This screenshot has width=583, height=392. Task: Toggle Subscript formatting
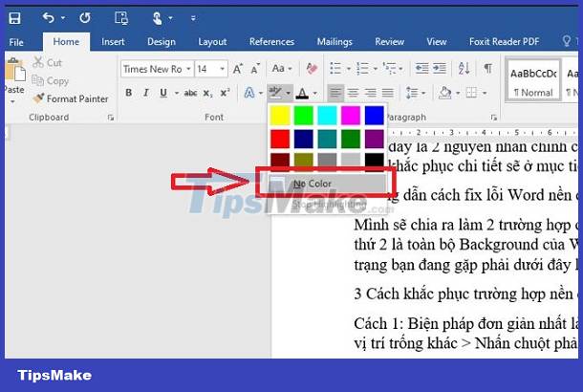pos(207,93)
